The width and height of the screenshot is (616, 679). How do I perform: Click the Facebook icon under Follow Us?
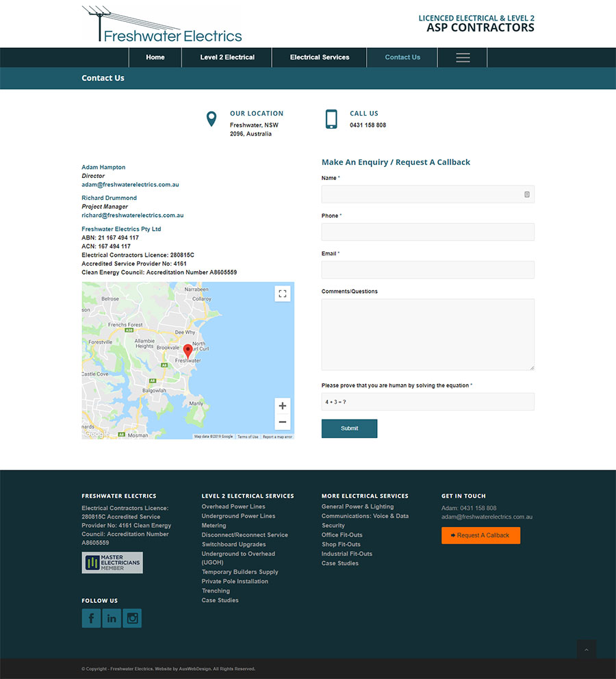click(91, 618)
